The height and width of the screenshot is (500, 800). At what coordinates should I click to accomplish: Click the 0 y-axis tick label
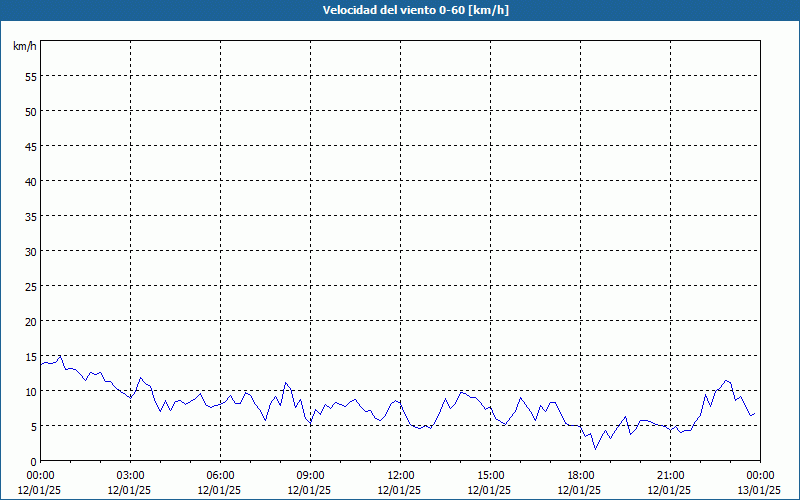tap(33, 461)
